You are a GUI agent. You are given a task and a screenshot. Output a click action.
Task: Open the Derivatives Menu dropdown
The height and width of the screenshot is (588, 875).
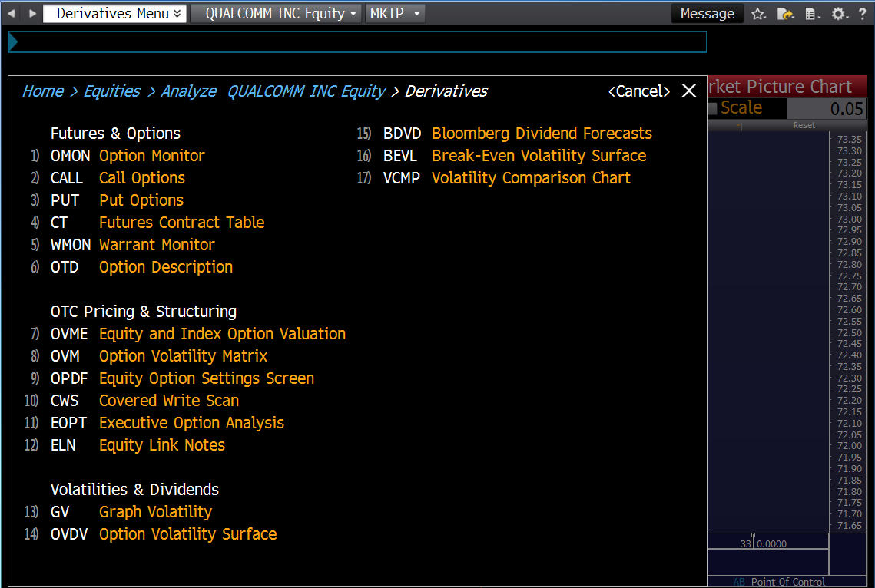[x=115, y=13]
